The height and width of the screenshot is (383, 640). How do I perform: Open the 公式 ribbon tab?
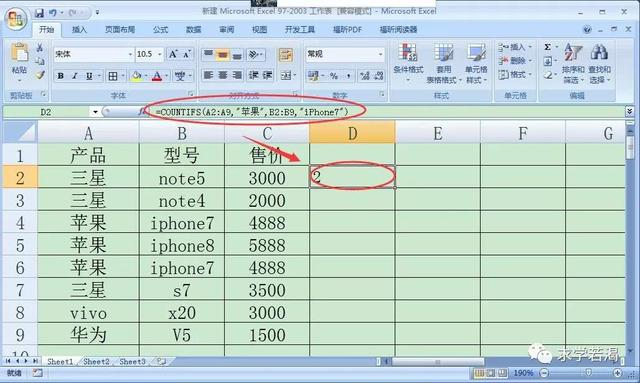coord(160,29)
